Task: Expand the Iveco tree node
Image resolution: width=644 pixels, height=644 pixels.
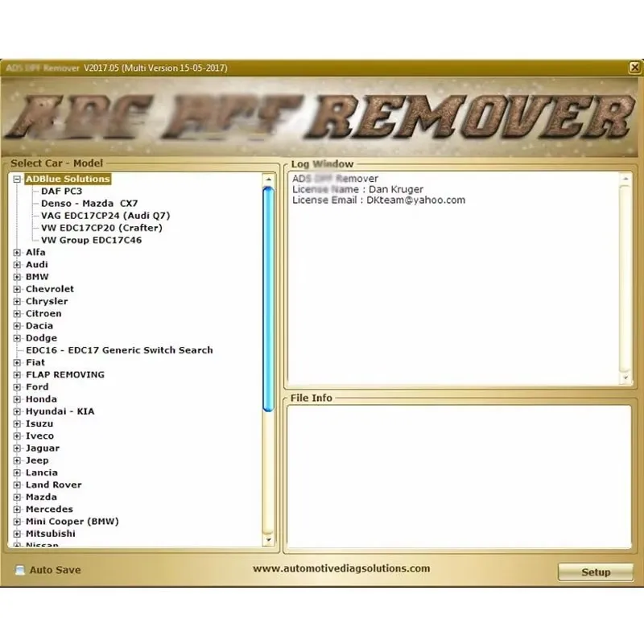Action: click(x=17, y=436)
